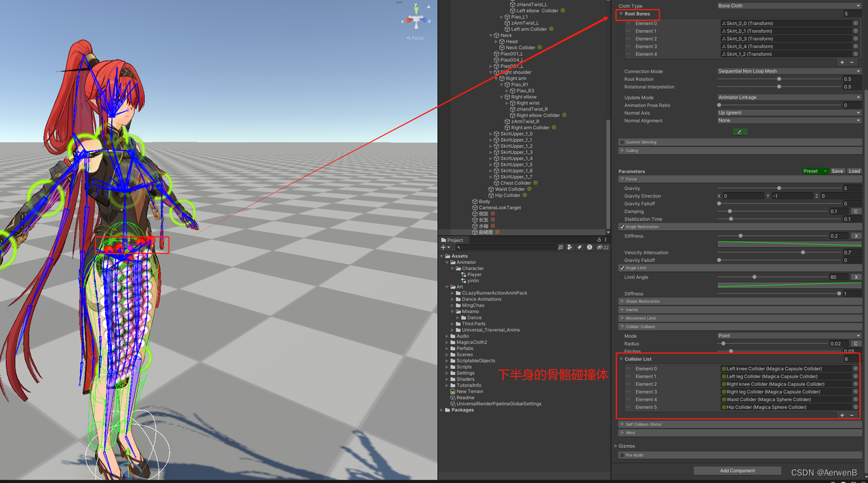Click the Project panel lock icon

tap(598, 240)
